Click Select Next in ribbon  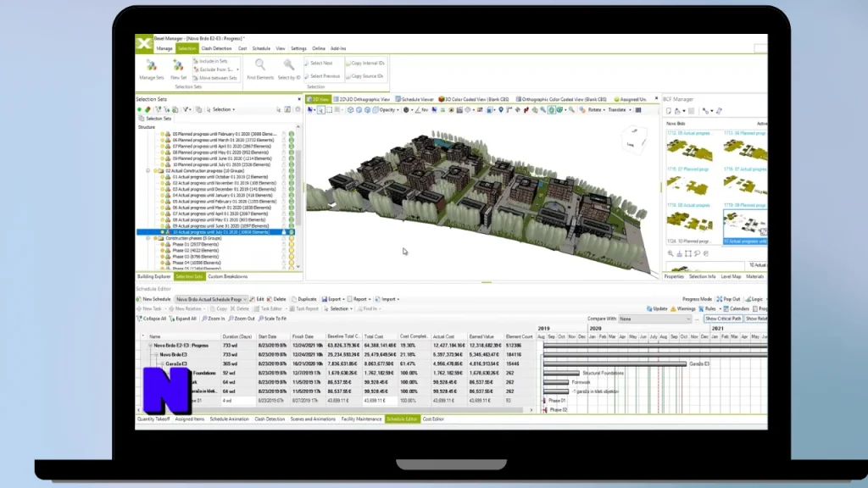(319, 63)
